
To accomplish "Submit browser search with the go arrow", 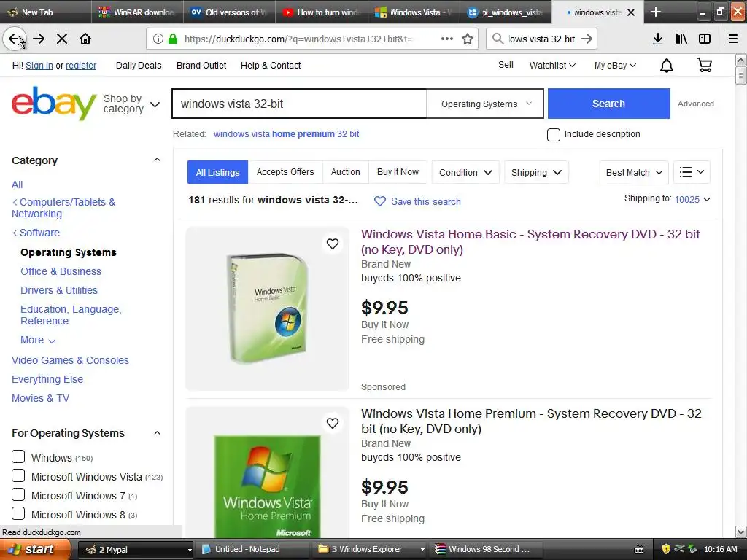I will 587,39.
